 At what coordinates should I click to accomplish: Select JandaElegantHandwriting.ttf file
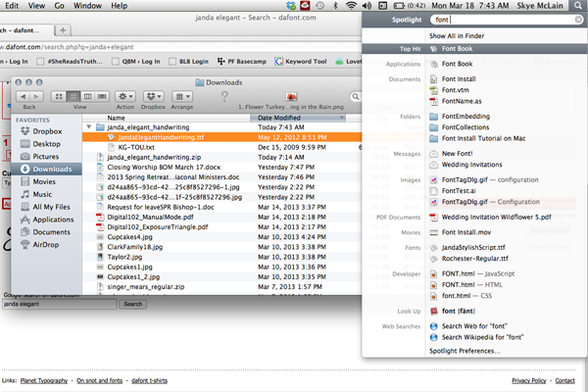pyautogui.click(x=222, y=137)
